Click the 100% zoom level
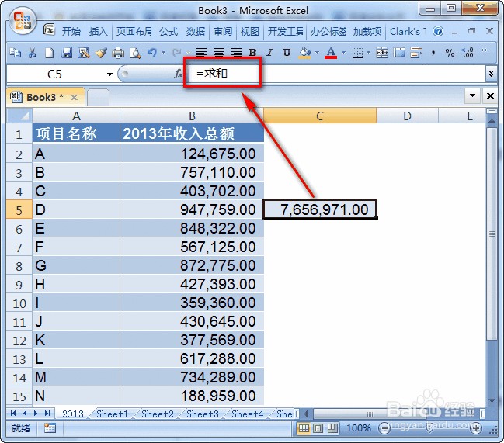This screenshot has height=443, width=504. click(359, 428)
